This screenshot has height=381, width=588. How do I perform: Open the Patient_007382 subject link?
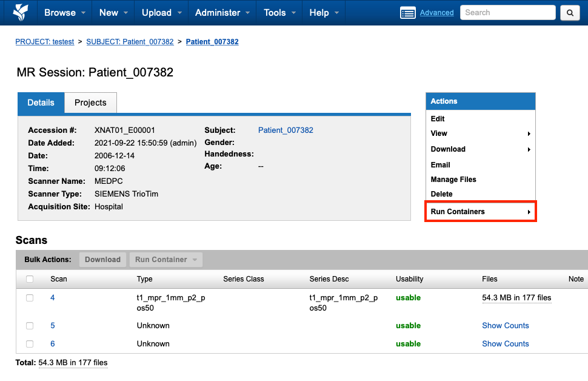click(x=286, y=130)
